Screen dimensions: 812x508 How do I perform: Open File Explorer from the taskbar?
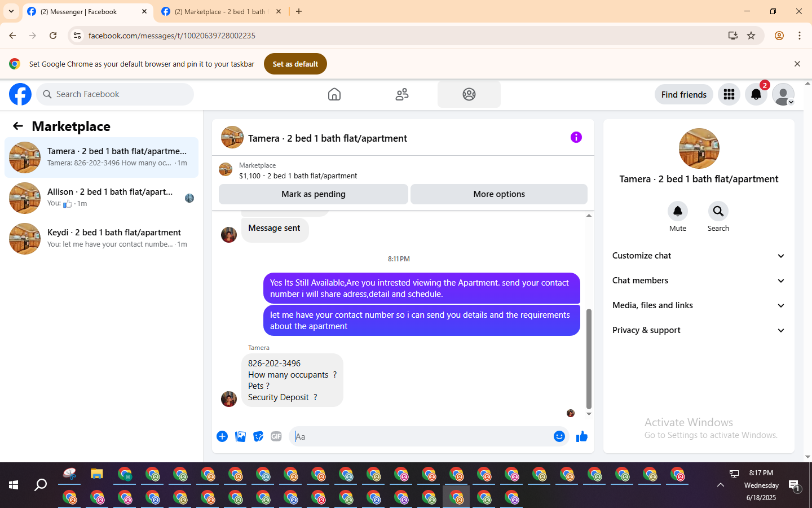click(x=97, y=474)
